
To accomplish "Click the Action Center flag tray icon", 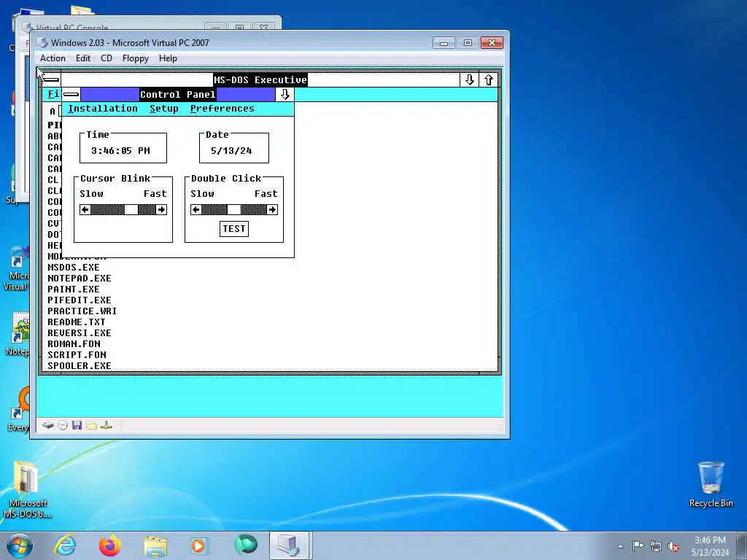I will [638, 546].
